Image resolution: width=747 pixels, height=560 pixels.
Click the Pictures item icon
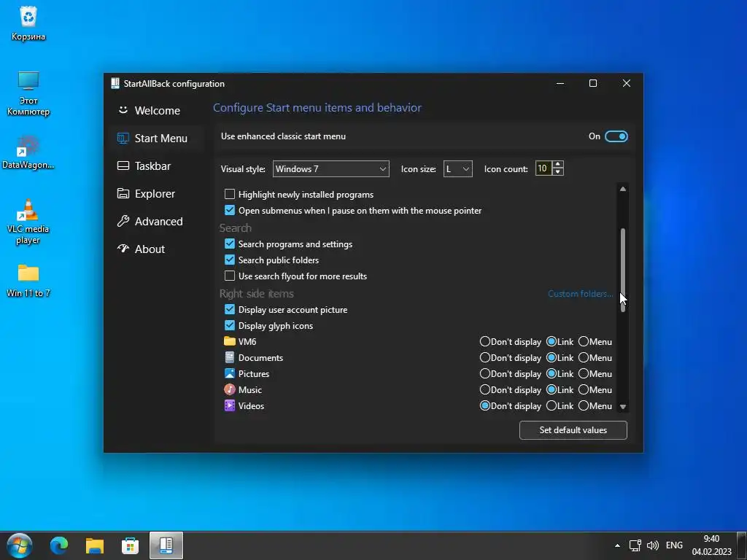point(230,374)
